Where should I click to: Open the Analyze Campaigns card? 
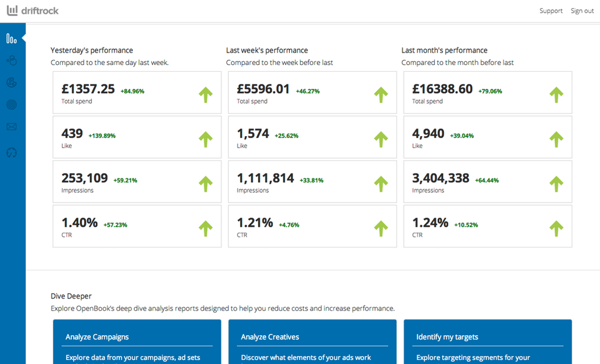click(137, 342)
